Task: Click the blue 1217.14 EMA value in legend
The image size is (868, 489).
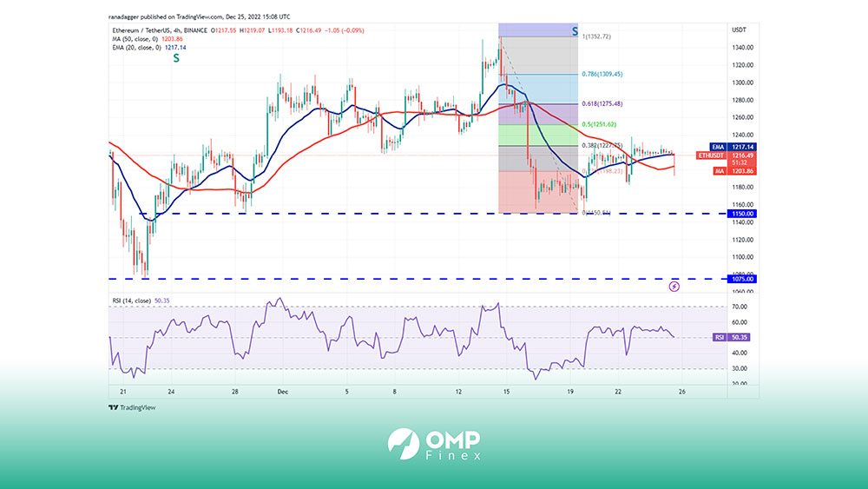Action: point(175,48)
